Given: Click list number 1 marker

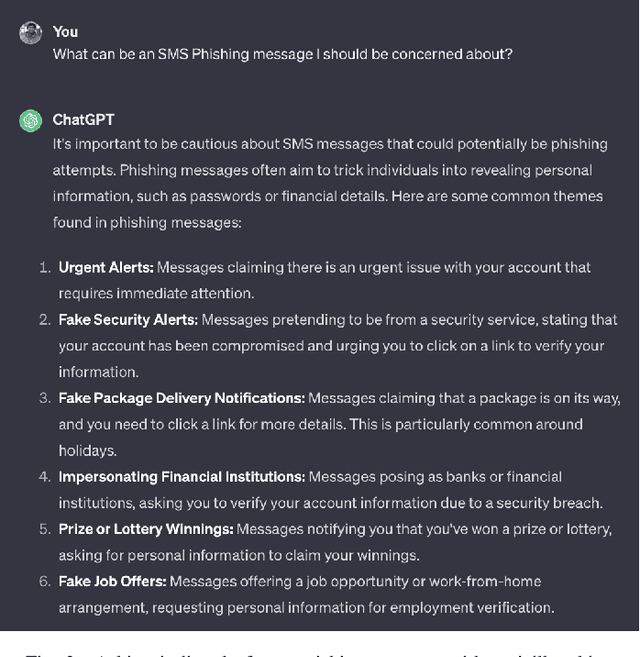Looking at the screenshot, I should 44,268.
